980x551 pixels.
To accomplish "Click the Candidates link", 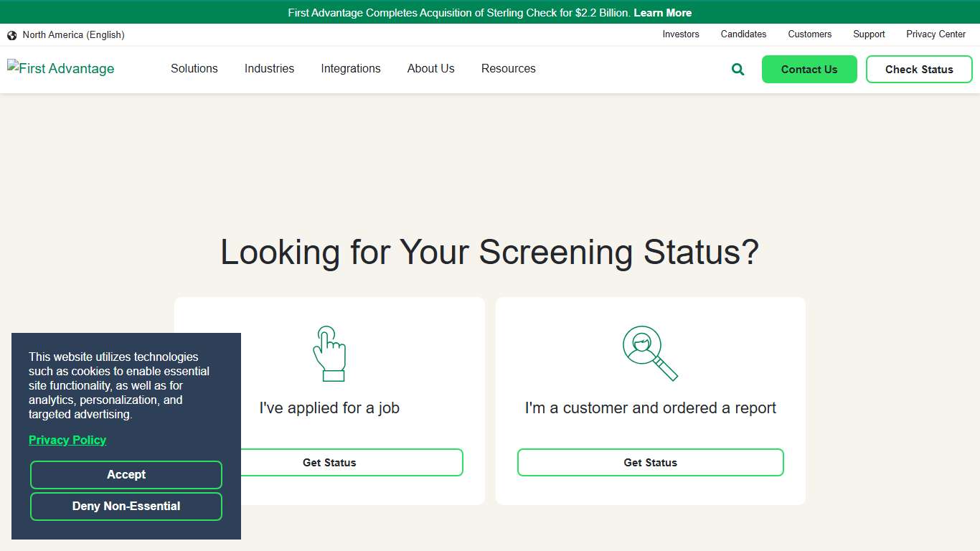I will tap(743, 34).
